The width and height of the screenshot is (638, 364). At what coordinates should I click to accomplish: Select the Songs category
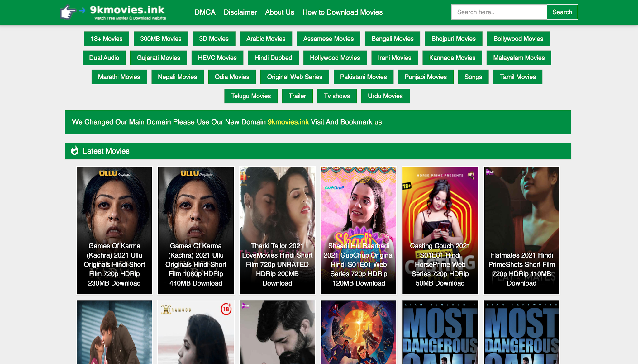coord(473,77)
